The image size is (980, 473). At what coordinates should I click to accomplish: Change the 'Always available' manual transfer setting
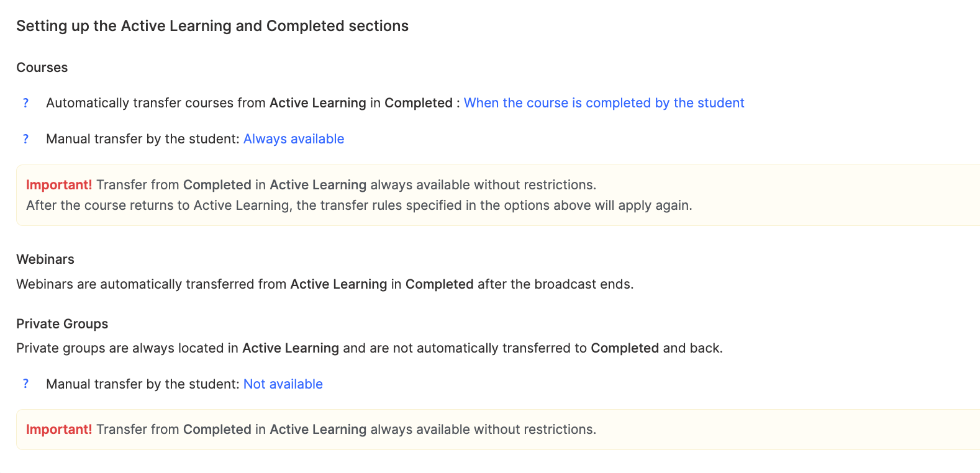[294, 139]
